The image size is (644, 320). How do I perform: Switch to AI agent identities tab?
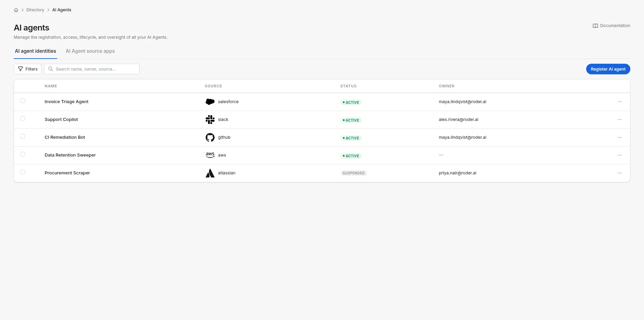pyautogui.click(x=36, y=51)
